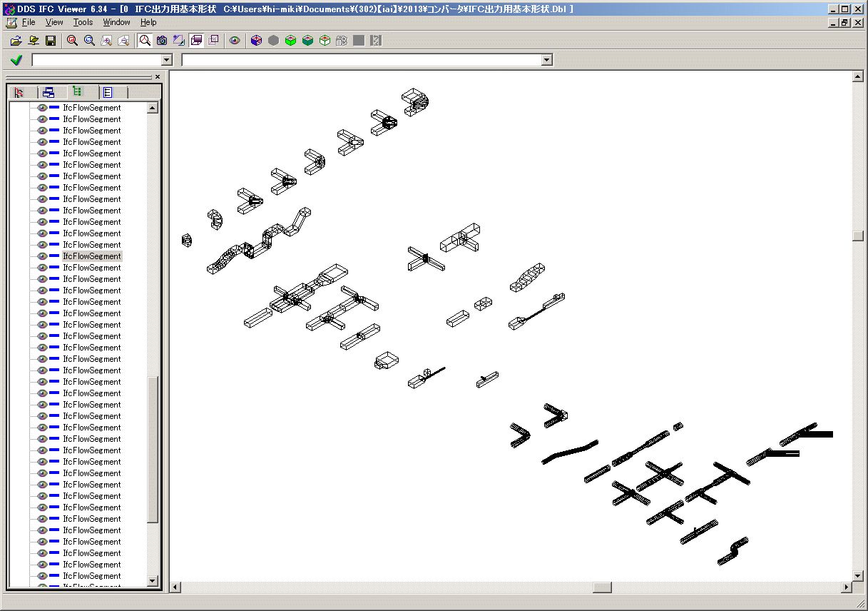Click the first magnifier zoom icon
868x611 pixels.
point(72,41)
